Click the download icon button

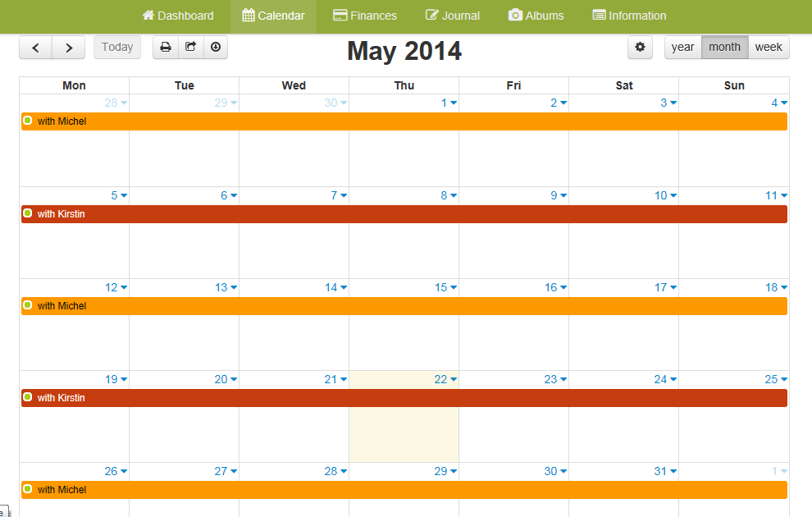coord(216,47)
